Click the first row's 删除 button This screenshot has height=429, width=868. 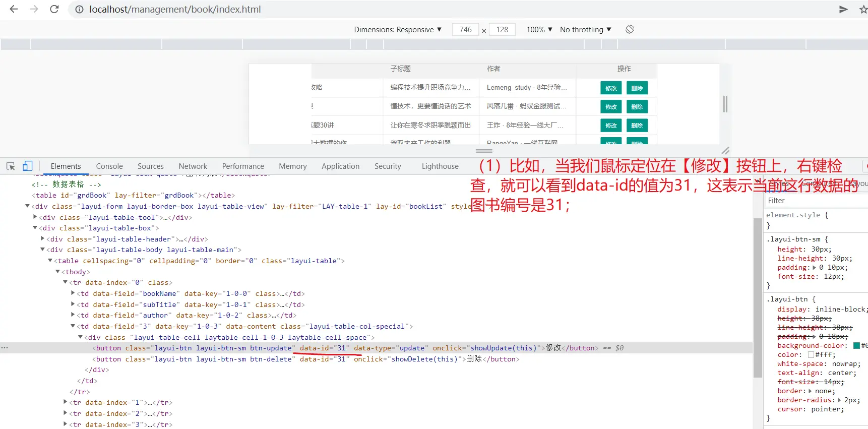pyautogui.click(x=637, y=88)
